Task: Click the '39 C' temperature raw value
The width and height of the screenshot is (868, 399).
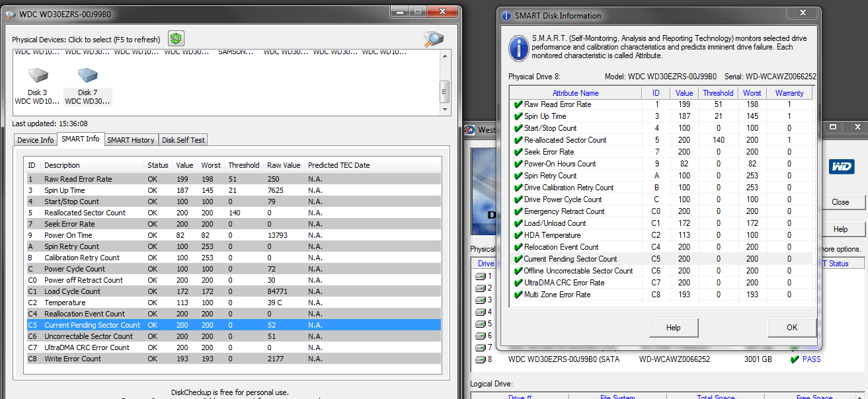Action: coord(275,303)
